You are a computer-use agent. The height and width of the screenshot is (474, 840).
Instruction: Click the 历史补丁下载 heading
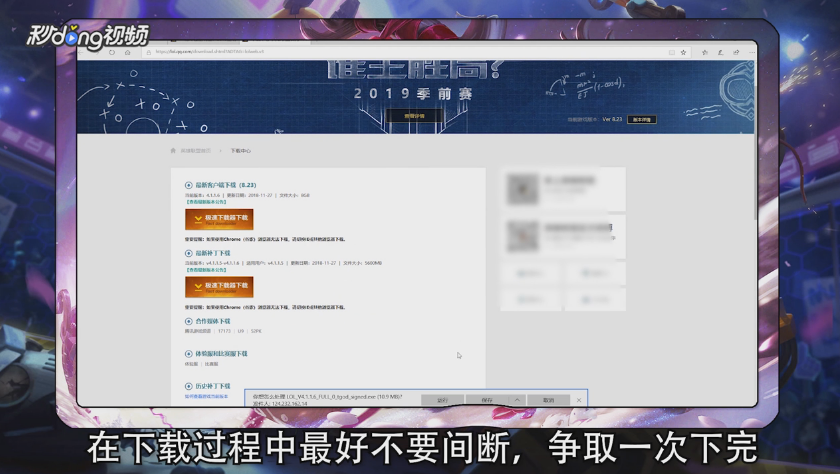point(213,386)
